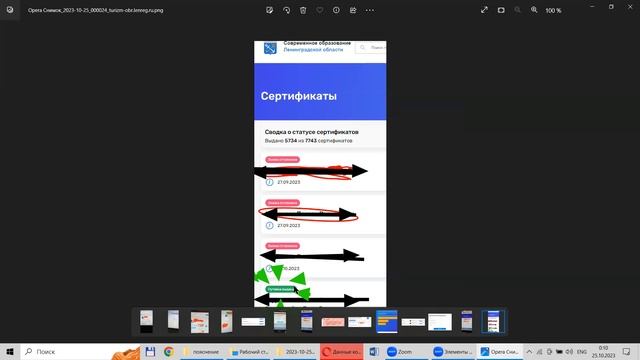Open the notification center icon
The height and width of the screenshot is (360, 640).
[x=627, y=351]
